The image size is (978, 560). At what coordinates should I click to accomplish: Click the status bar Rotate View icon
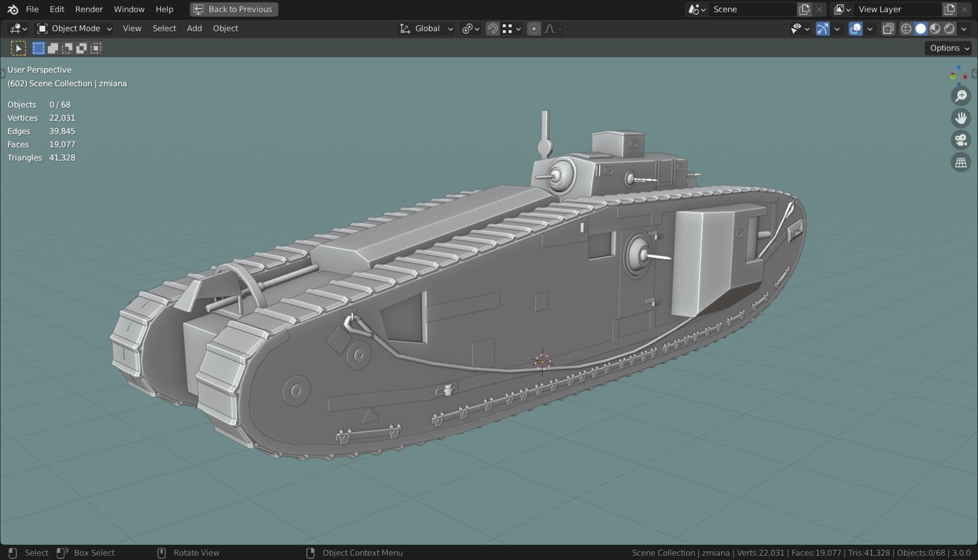click(162, 553)
